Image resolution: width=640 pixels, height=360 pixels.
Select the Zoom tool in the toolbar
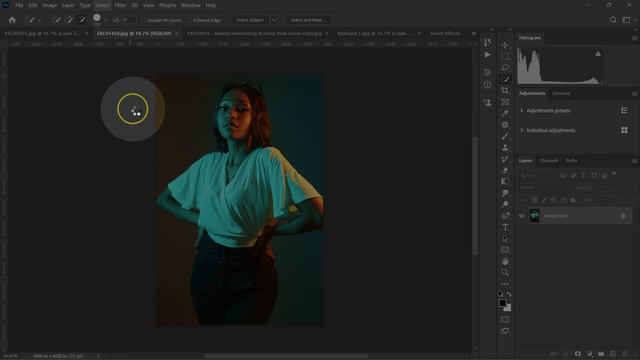tap(505, 272)
